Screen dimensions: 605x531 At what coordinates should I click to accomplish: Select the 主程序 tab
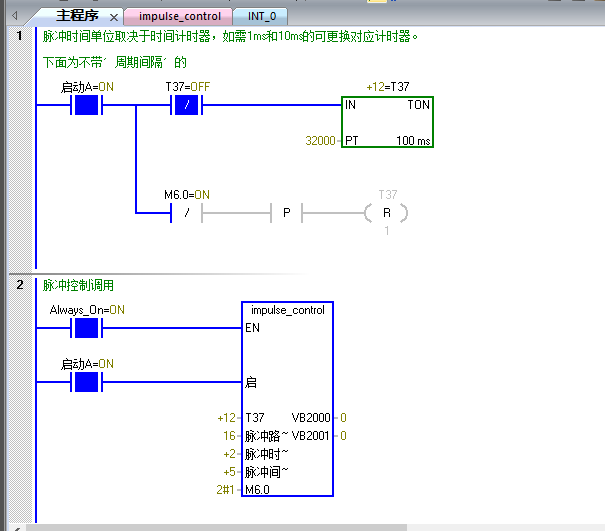click(76, 16)
